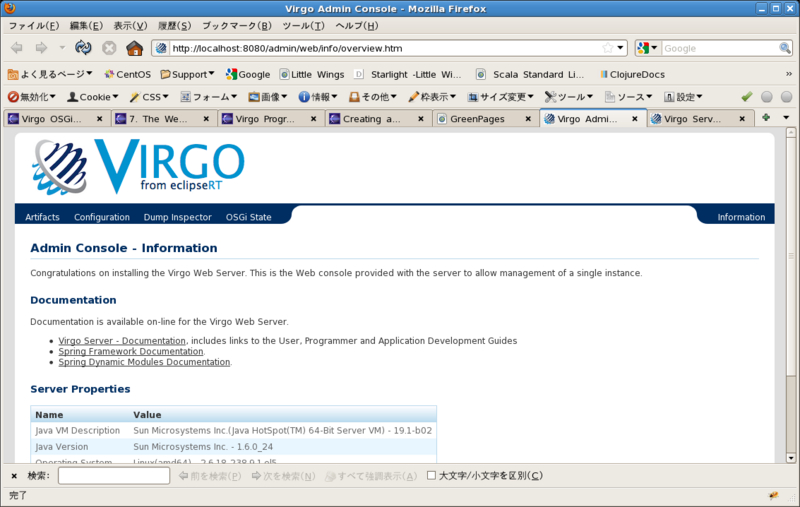This screenshot has width=800, height=507.
Task: Open the CSS dropdown menu
Action: click(149, 96)
